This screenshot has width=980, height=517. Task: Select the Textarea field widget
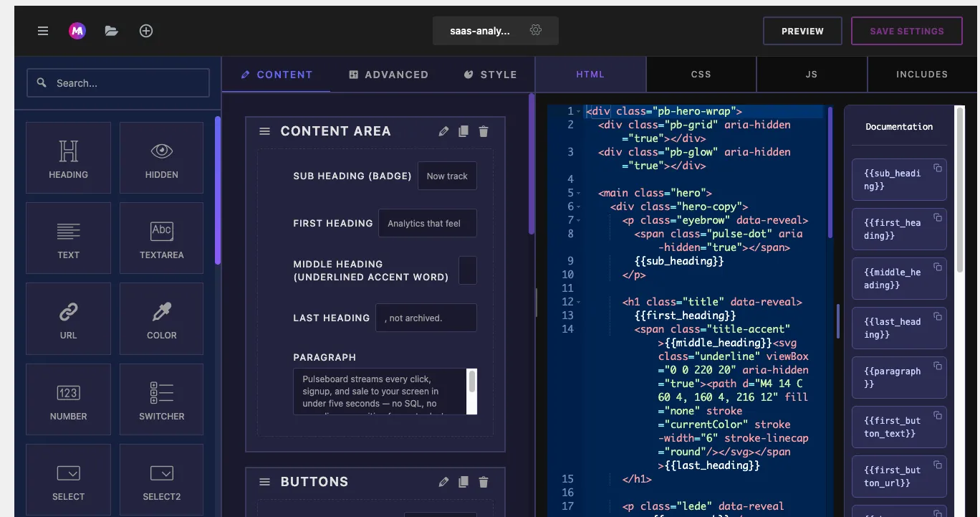(161, 238)
